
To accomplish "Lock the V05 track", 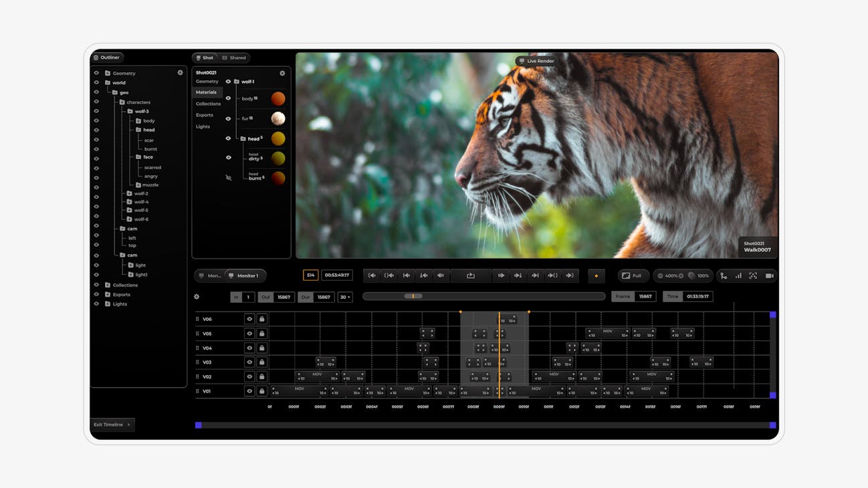I will 262,334.
